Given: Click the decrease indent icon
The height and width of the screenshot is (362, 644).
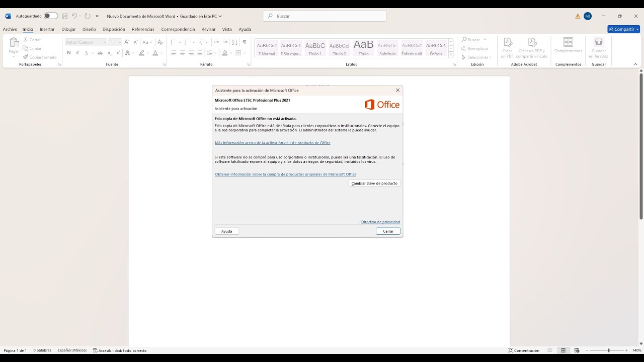Looking at the screenshot, I should click(216, 42).
